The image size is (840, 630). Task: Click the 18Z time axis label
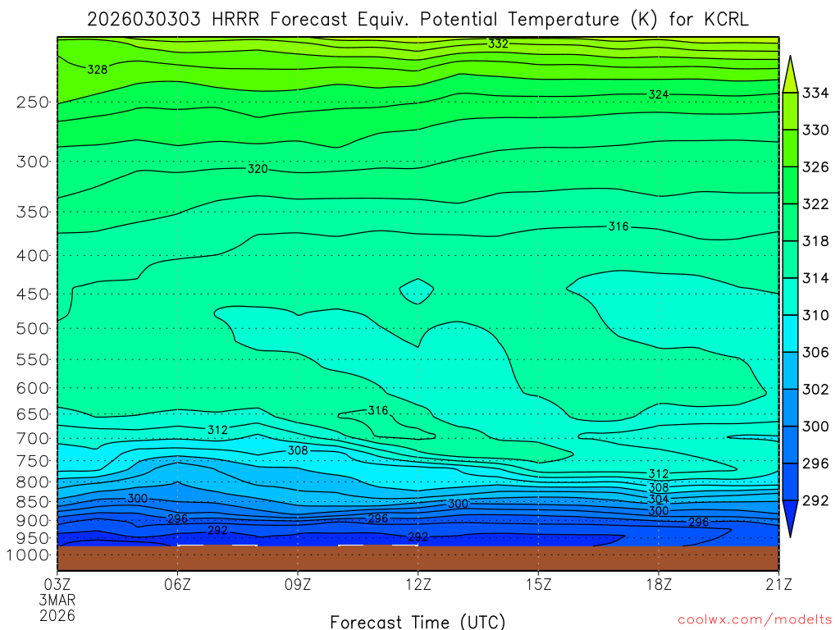pyautogui.click(x=659, y=584)
